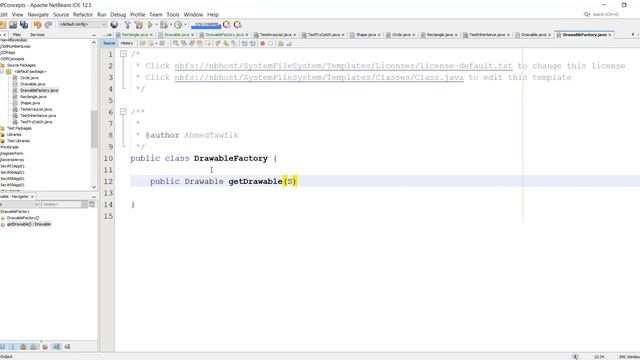
Task: Click the Save All icon
Action: (24, 25)
